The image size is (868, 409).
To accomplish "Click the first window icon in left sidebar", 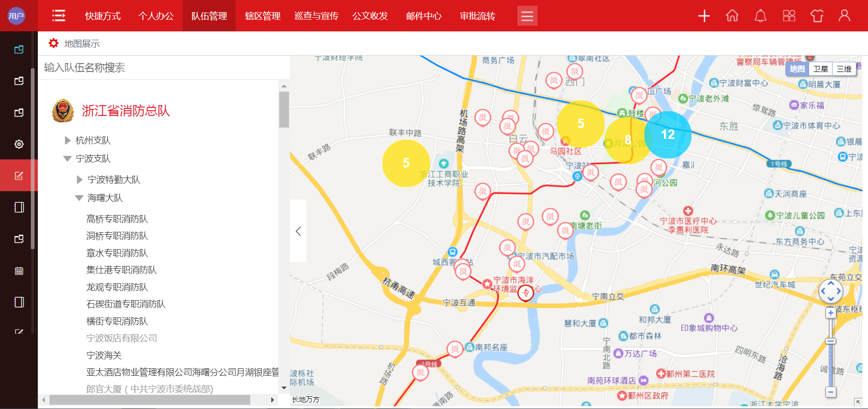I will pos(19,50).
